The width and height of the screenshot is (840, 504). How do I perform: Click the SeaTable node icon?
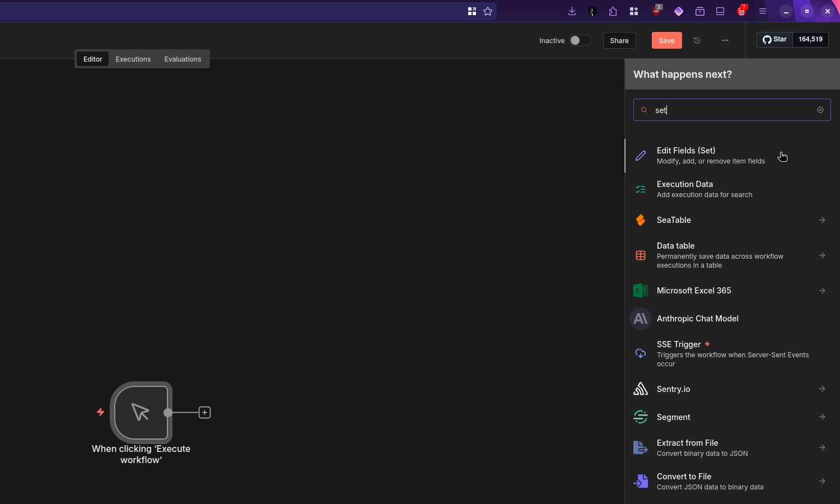pos(640,220)
